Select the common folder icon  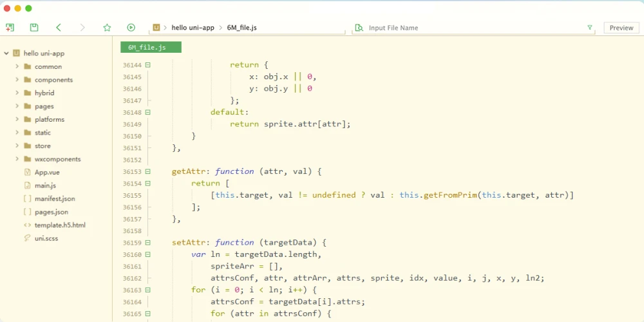point(28,66)
